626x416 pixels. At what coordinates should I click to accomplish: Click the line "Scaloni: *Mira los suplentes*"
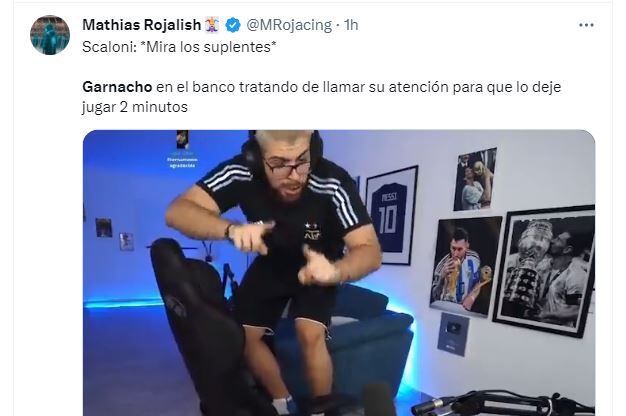click(x=179, y=47)
